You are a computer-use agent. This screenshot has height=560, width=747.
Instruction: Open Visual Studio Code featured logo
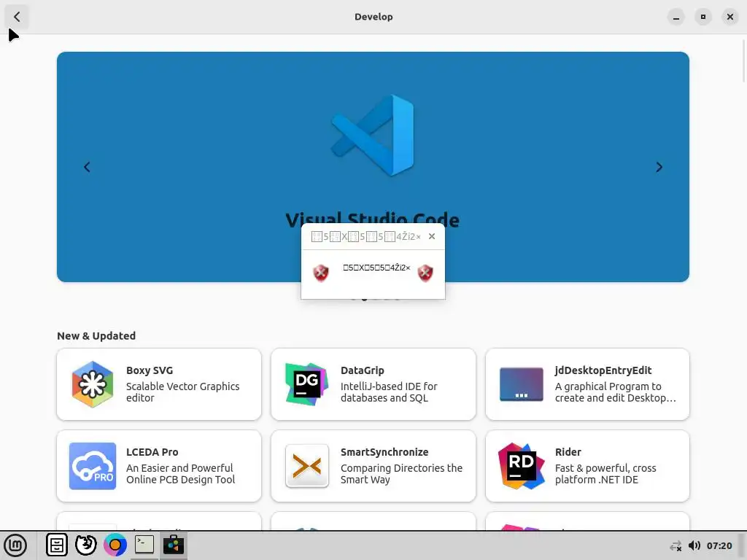tap(373, 135)
